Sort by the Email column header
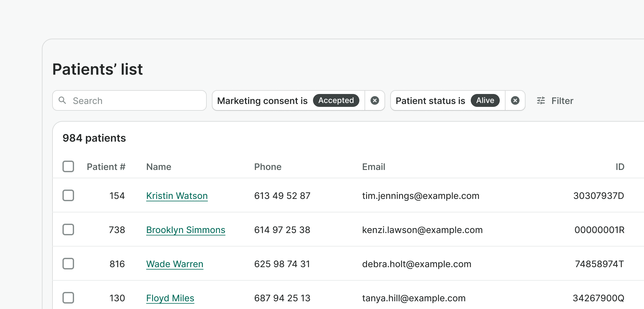The width and height of the screenshot is (644, 309). tap(374, 167)
